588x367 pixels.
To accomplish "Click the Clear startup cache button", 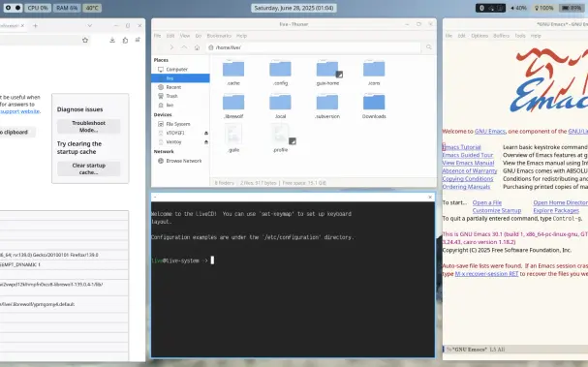I will 89,168.
